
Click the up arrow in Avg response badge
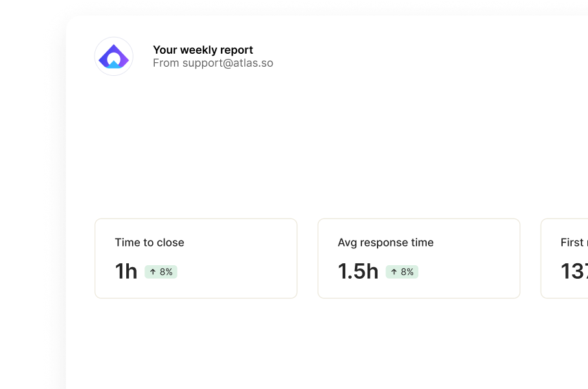point(394,272)
